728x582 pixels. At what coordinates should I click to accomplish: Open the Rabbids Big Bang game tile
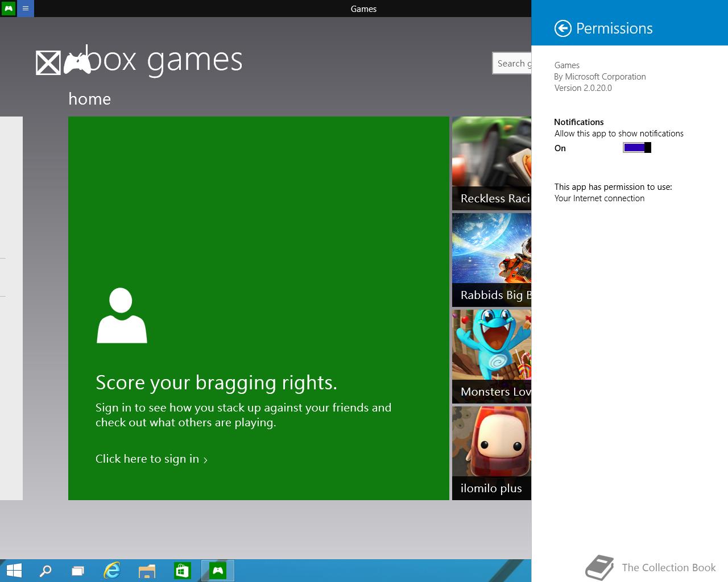[491, 260]
